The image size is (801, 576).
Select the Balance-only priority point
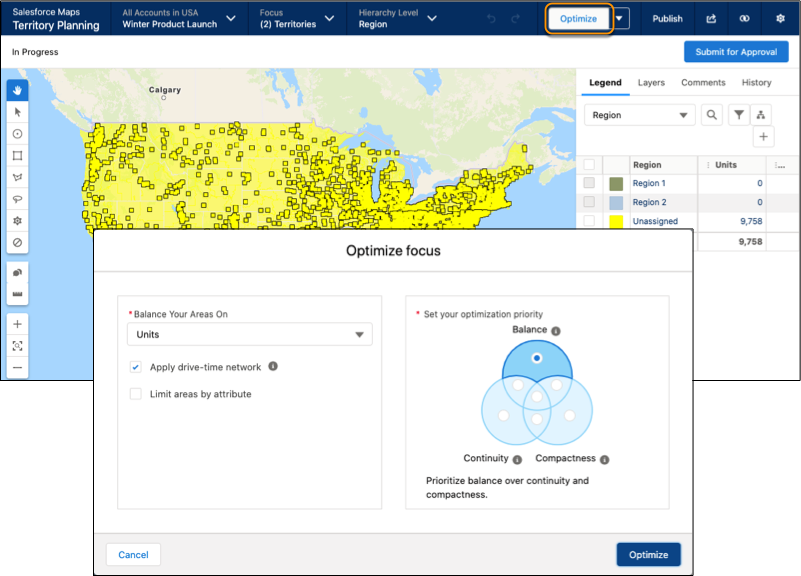pyautogui.click(x=536, y=358)
